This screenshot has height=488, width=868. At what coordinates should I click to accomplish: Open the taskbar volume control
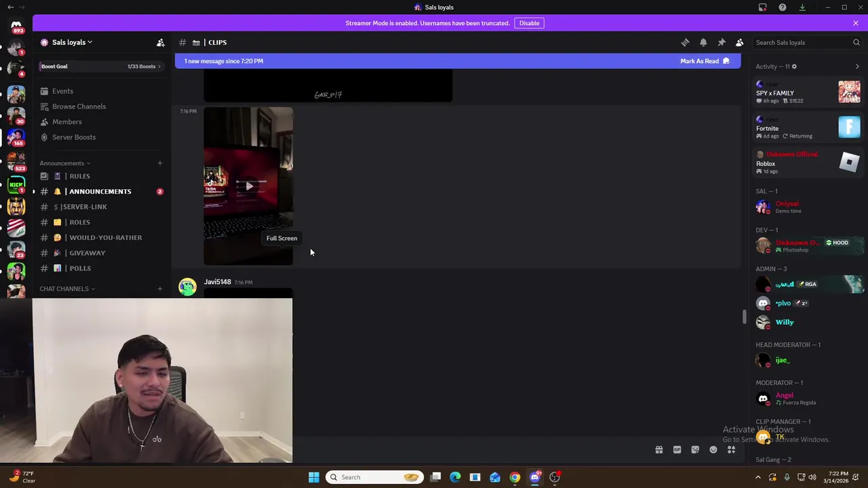pos(812,477)
